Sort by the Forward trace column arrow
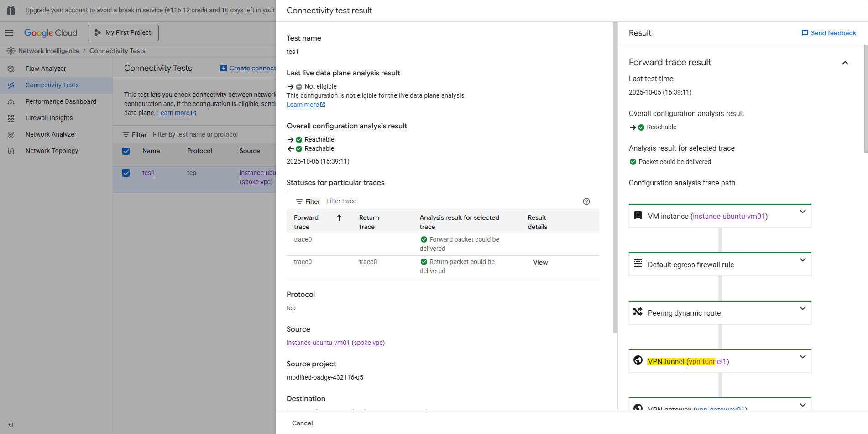Image resolution: width=868 pixels, height=434 pixels. coord(339,218)
